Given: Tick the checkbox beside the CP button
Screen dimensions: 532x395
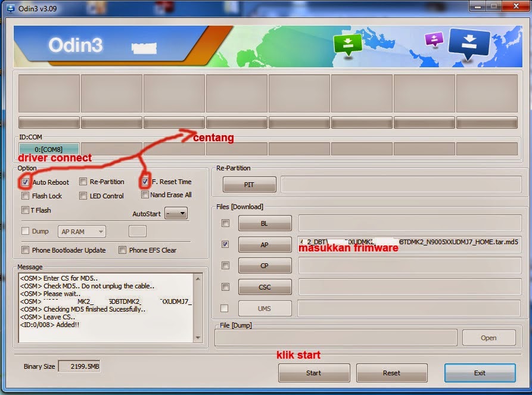Looking at the screenshot, I should [x=225, y=265].
